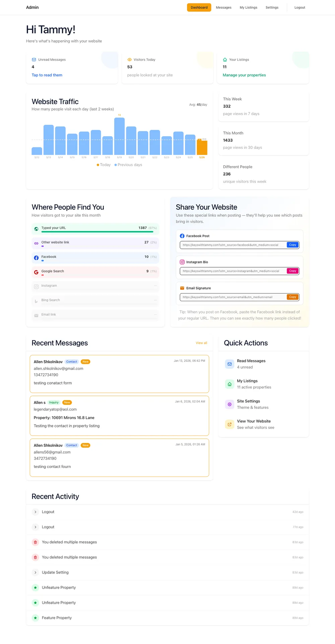Open the Dashboard tab
This screenshot has height=644, width=335.
[x=199, y=7]
